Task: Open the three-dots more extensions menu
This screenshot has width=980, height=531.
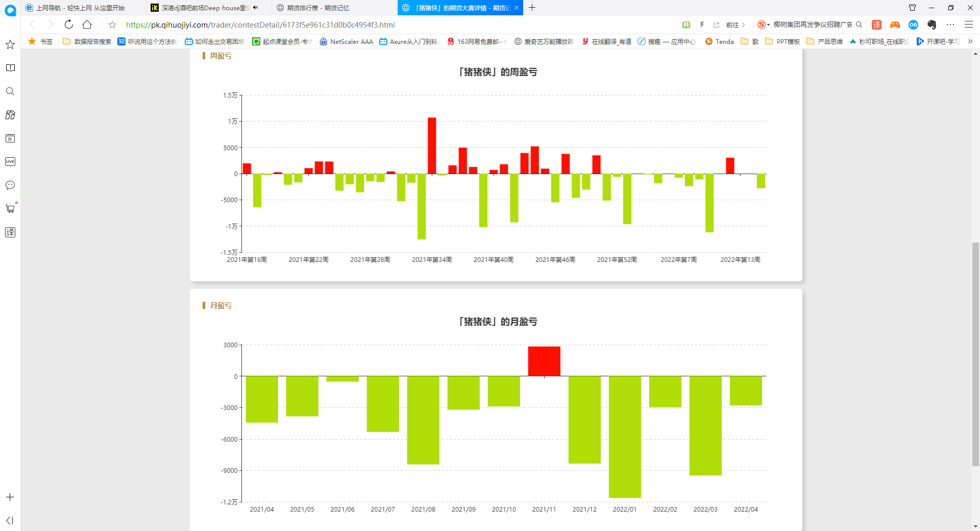Action: (950, 25)
